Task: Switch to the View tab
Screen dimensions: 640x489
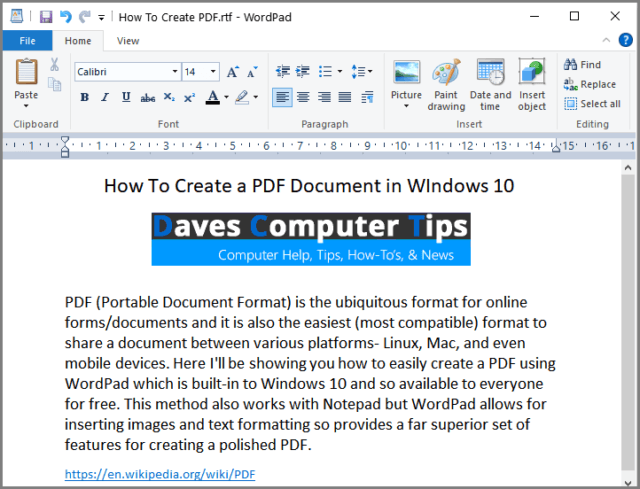Action: [x=128, y=41]
